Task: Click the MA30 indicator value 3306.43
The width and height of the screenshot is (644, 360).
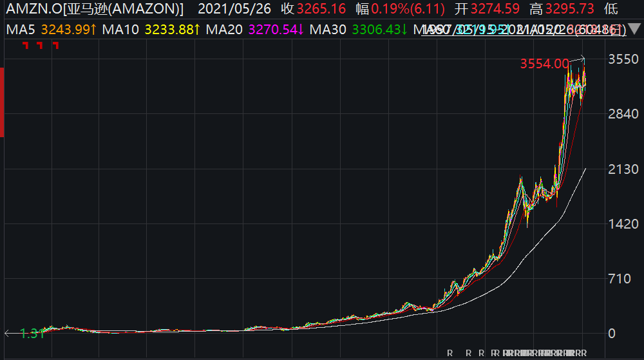Action: coord(377,30)
